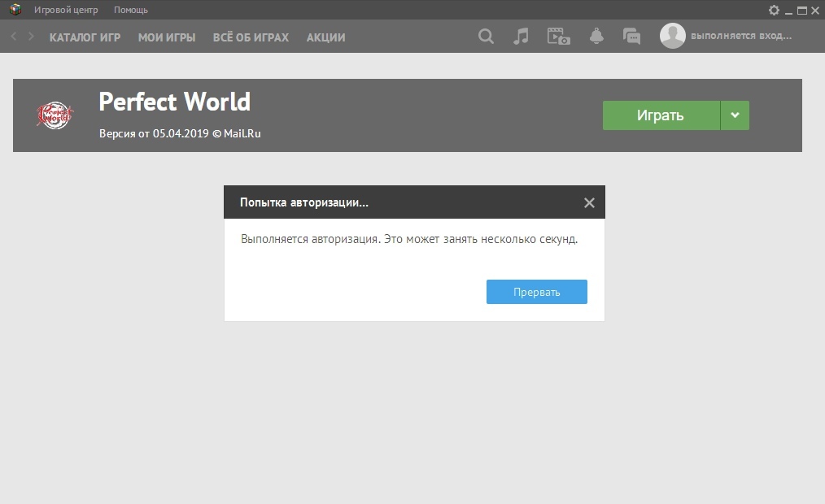Show notifications via the bell icon
The height and width of the screenshot is (504, 825).
[x=596, y=37]
